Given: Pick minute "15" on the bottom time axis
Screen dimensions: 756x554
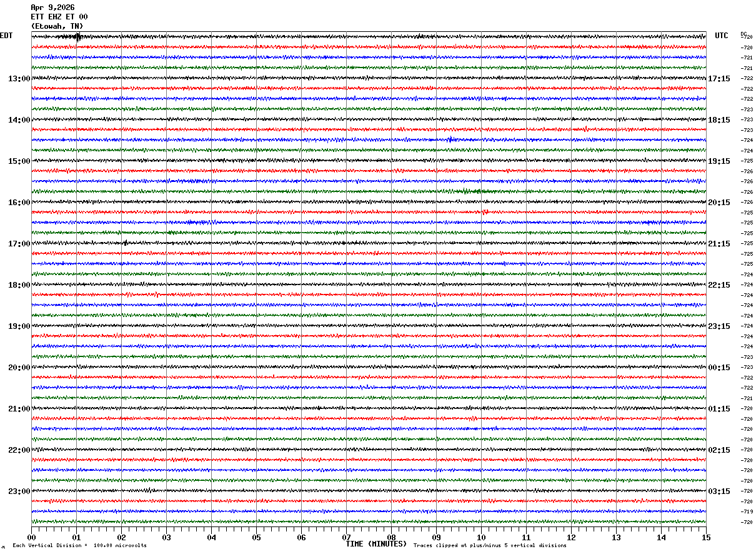Looking at the screenshot, I should tap(706, 537).
